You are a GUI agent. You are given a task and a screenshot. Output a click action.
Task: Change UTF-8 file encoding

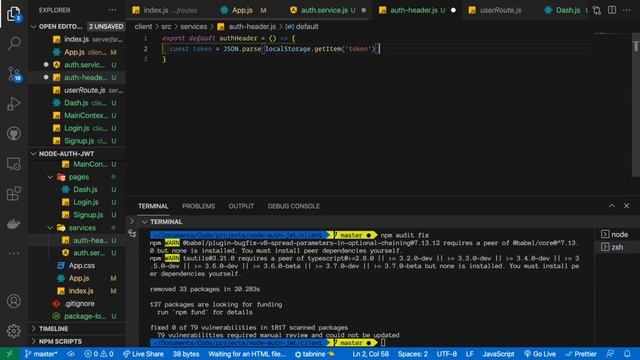coord(447,354)
